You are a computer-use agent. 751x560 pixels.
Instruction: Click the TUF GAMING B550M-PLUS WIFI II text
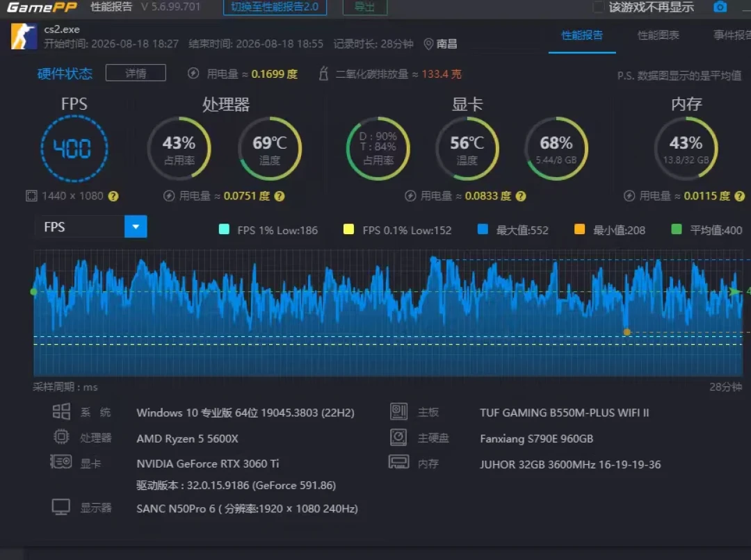tap(565, 413)
